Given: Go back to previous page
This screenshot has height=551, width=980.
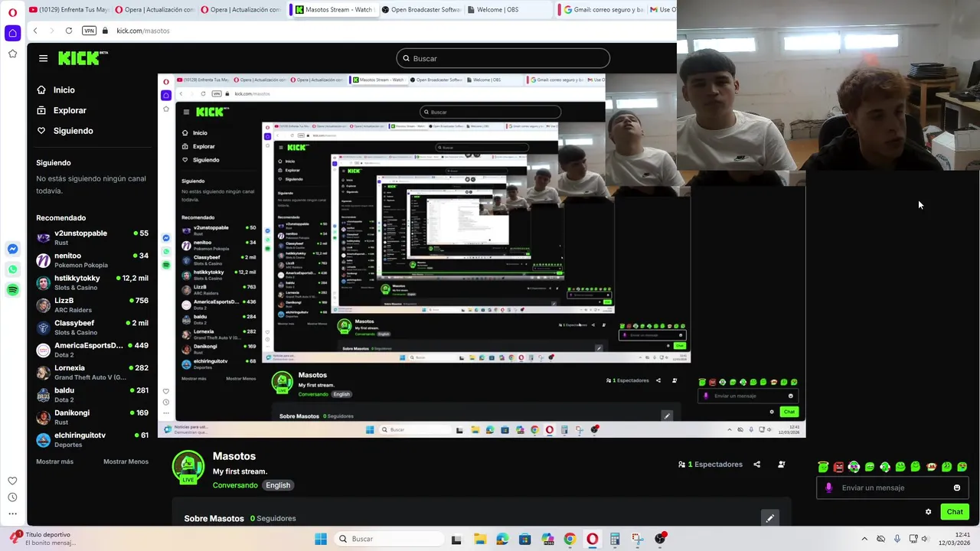Looking at the screenshot, I should point(35,31).
